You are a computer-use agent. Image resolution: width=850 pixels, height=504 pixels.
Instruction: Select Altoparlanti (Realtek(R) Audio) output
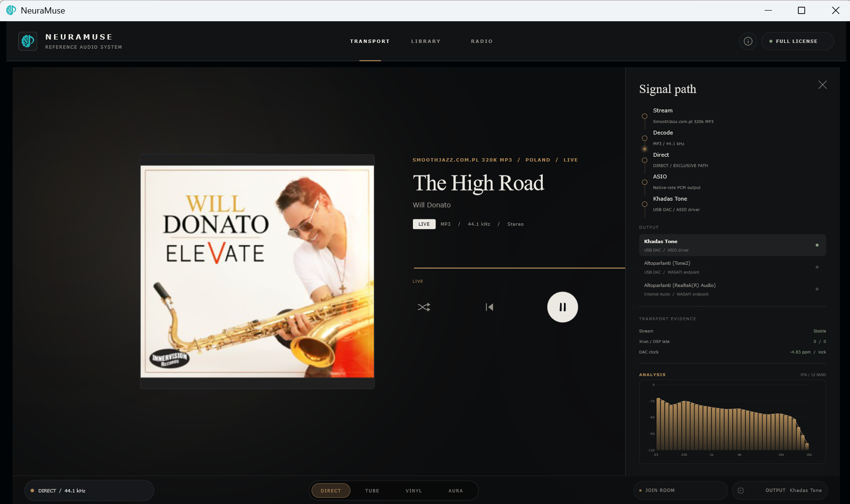click(732, 289)
